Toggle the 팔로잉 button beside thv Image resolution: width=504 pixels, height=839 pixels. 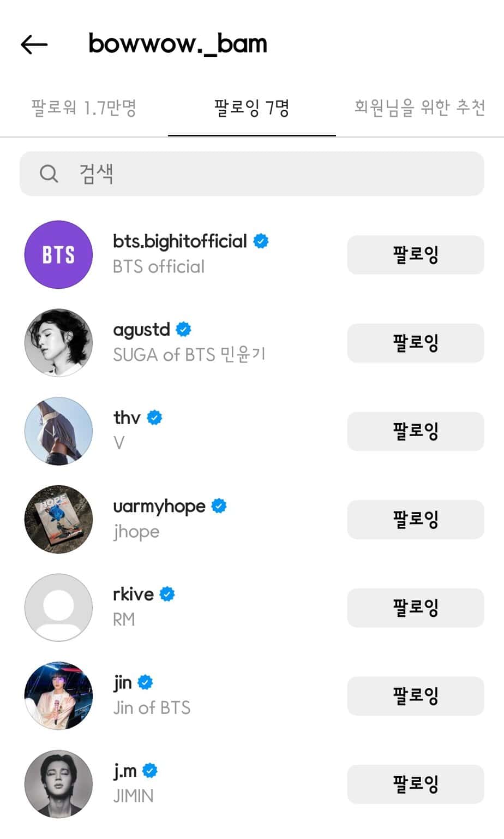[415, 431]
